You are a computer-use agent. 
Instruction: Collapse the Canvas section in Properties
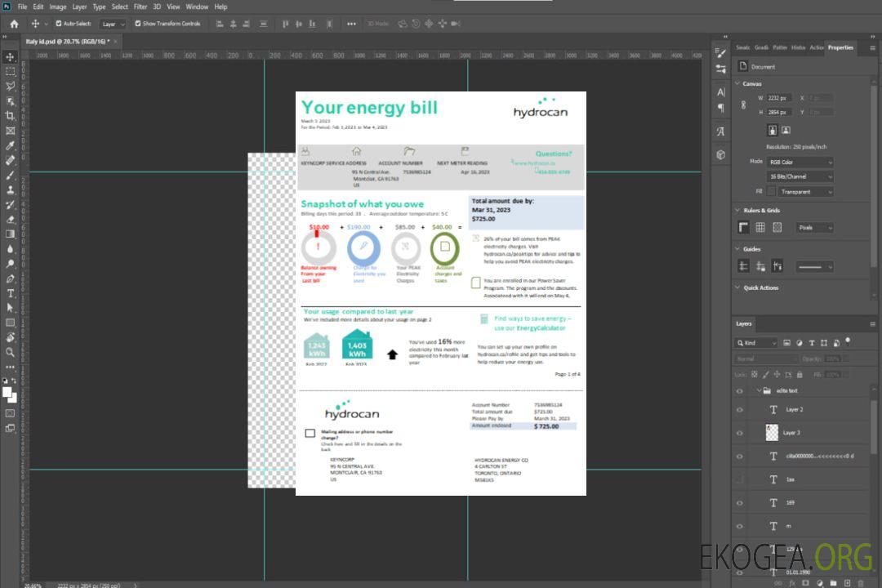tap(737, 83)
